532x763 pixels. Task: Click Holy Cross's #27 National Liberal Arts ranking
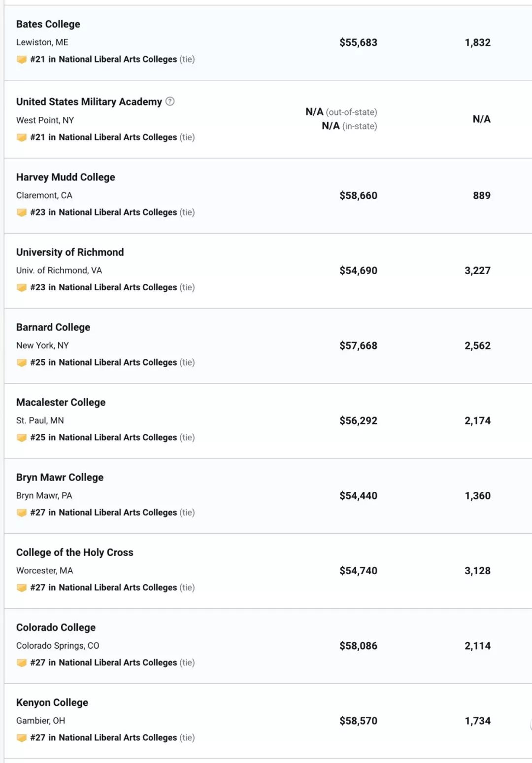pyautogui.click(x=103, y=588)
